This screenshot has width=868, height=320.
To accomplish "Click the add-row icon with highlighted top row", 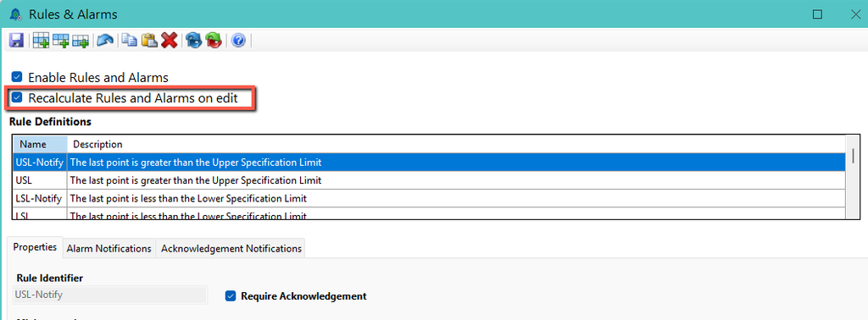I will coord(61,41).
